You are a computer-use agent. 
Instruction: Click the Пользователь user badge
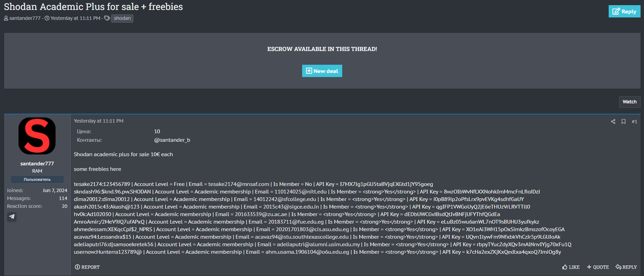(37, 179)
